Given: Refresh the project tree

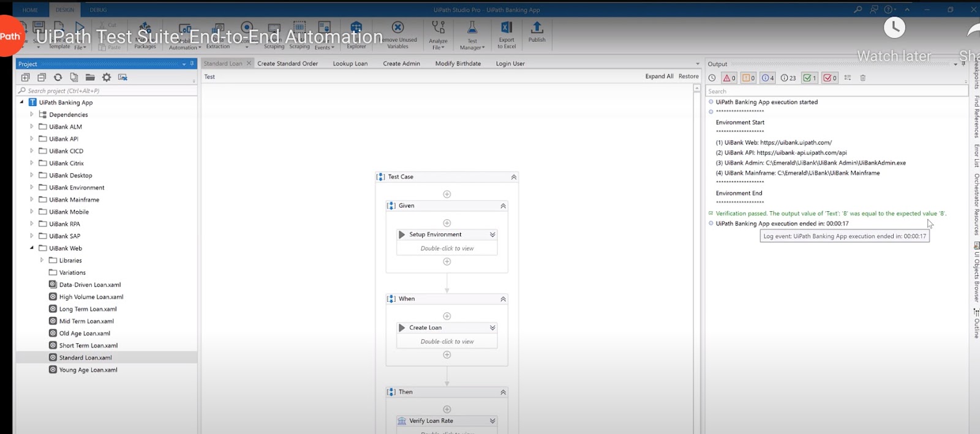Looking at the screenshot, I should click(x=58, y=77).
